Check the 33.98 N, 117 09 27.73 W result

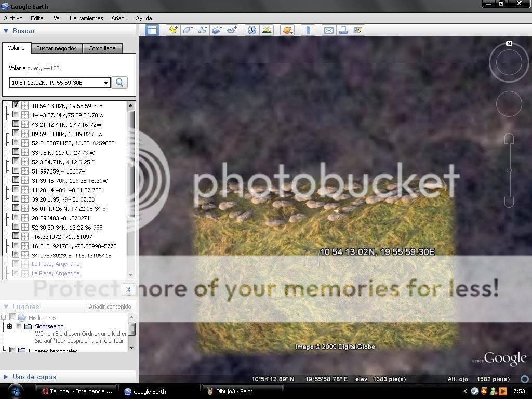point(16,152)
